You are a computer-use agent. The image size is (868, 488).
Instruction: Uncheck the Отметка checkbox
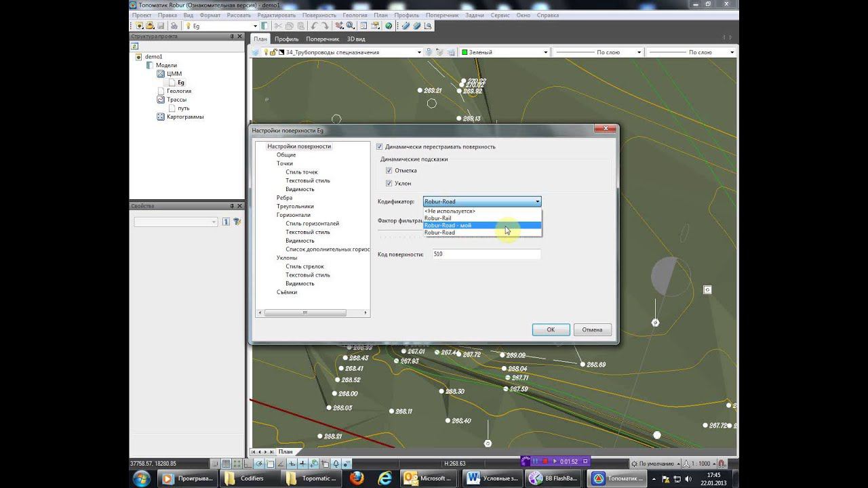389,171
